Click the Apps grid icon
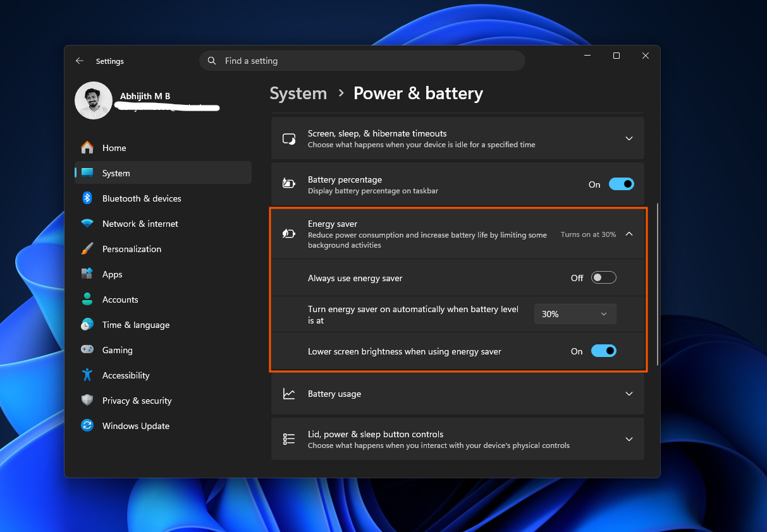The width and height of the screenshot is (767, 532). coord(87,274)
